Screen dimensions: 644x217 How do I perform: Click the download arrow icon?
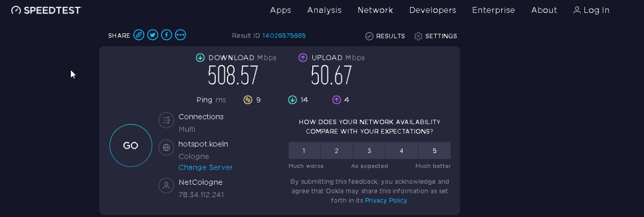point(200,57)
